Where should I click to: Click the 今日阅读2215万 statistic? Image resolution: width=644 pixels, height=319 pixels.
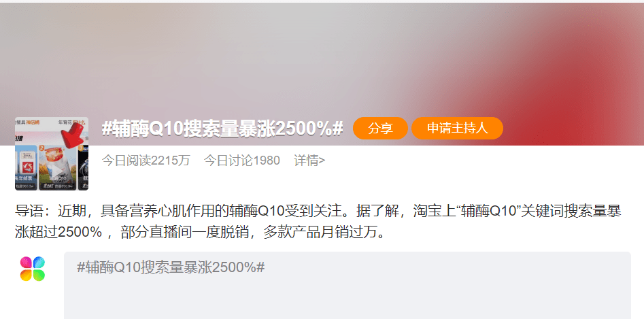[x=146, y=161]
